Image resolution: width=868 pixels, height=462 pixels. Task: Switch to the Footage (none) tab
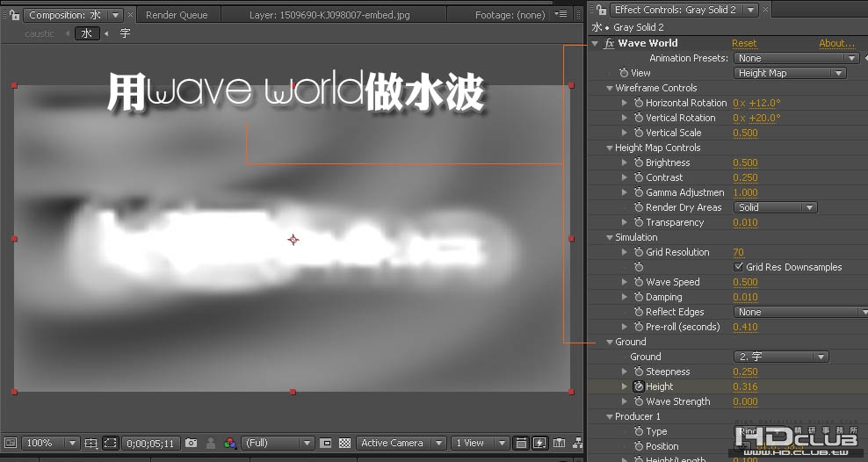pos(510,15)
